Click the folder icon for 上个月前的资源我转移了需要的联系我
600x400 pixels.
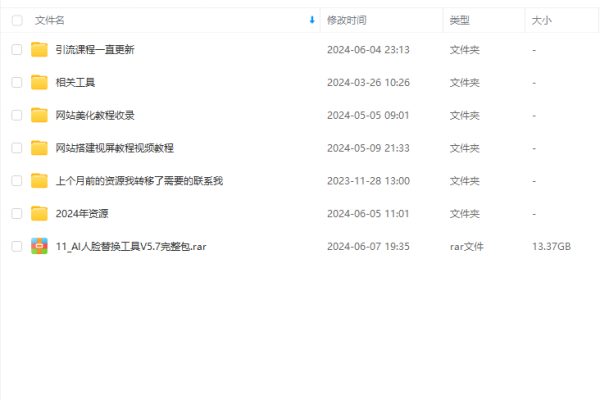click(x=39, y=181)
